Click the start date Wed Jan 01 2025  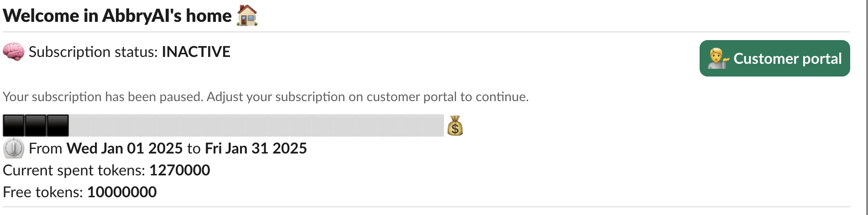click(125, 148)
